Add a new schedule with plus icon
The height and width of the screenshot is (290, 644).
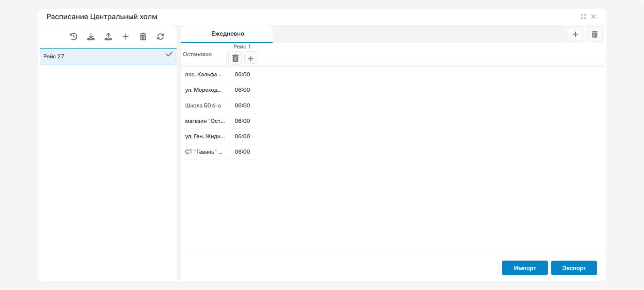pyautogui.click(x=126, y=37)
